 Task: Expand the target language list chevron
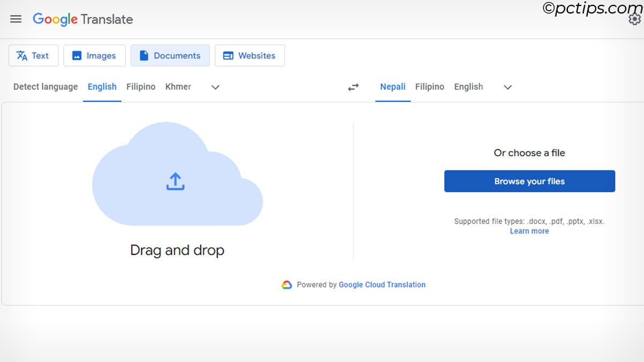508,87
